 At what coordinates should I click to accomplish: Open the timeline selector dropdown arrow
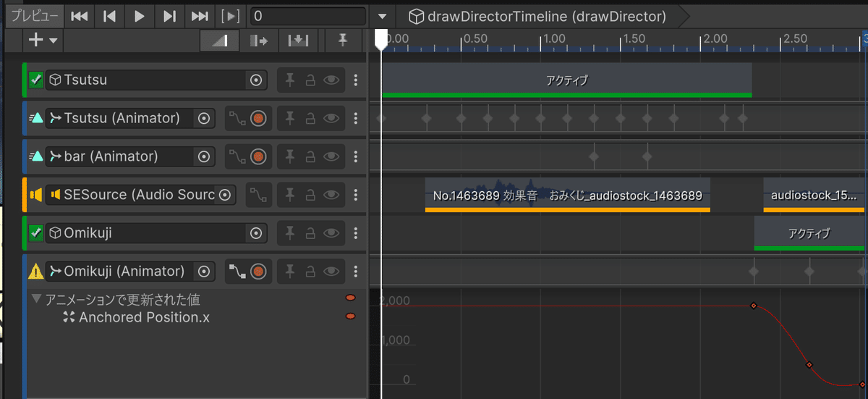[383, 16]
